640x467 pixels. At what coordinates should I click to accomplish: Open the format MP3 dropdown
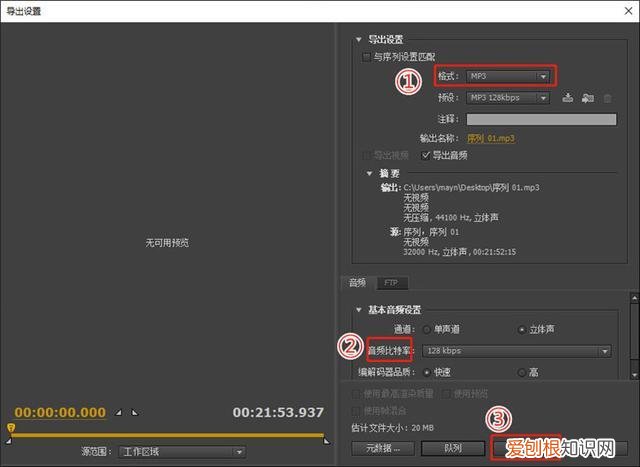(508, 76)
